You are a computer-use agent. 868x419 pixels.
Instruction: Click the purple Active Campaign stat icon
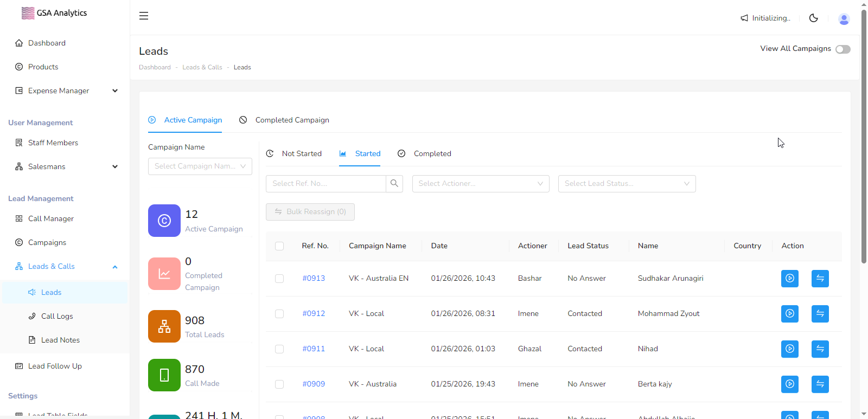(x=164, y=221)
